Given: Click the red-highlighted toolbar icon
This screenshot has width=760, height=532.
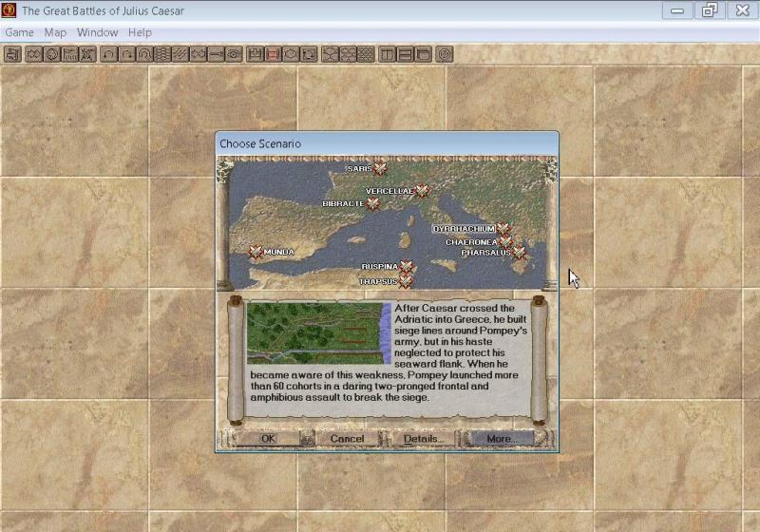Looking at the screenshot, I should tap(273, 54).
